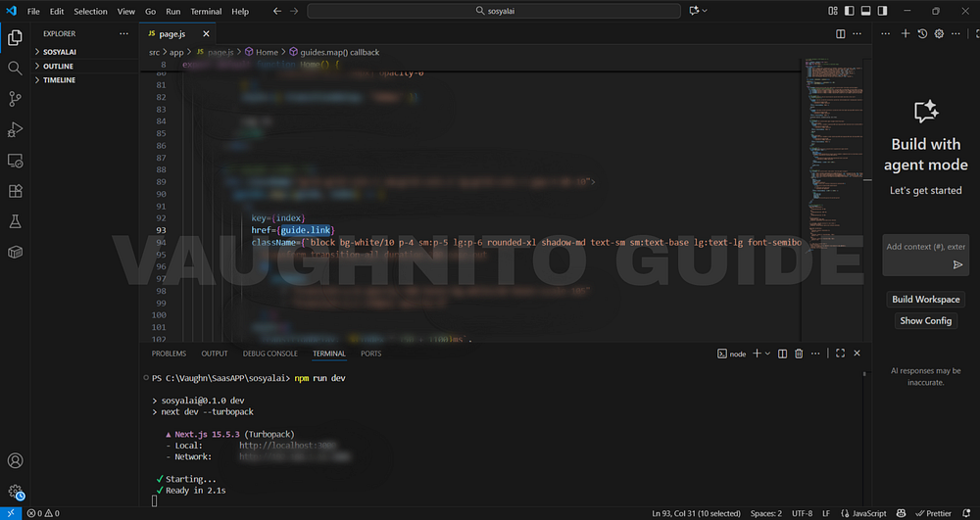
Task: Open the Source Control view
Action: coord(15,99)
